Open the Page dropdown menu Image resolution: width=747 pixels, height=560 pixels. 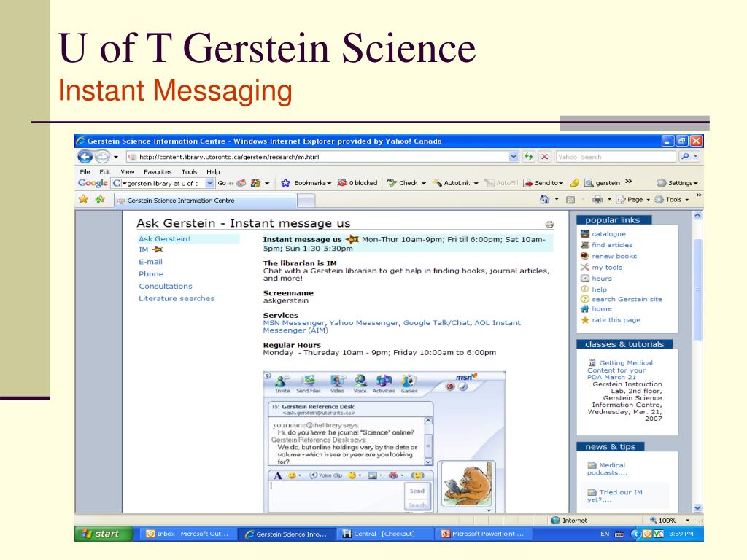pos(633,200)
